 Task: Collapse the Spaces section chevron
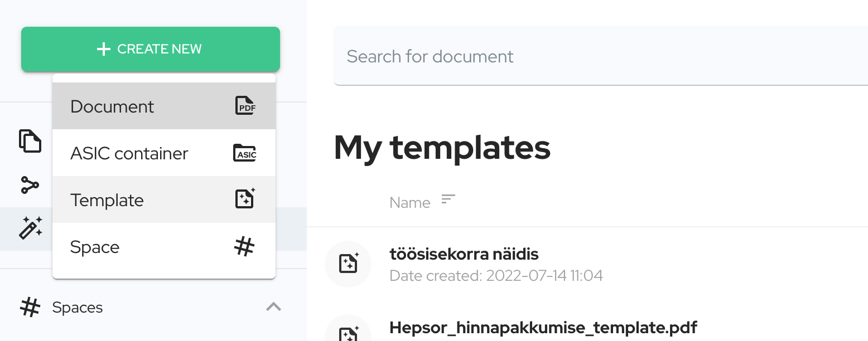click(x=273, y=307)
